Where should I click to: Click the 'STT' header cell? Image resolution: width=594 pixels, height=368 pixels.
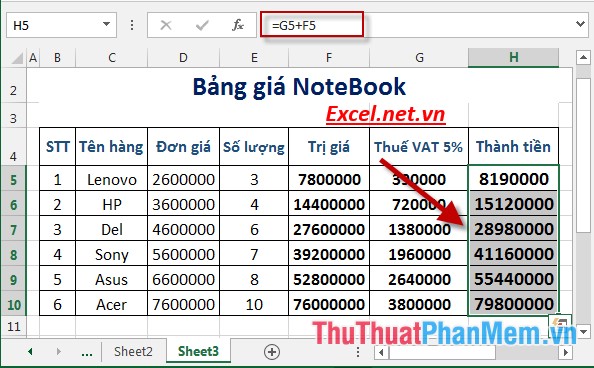tap(58, 147)
